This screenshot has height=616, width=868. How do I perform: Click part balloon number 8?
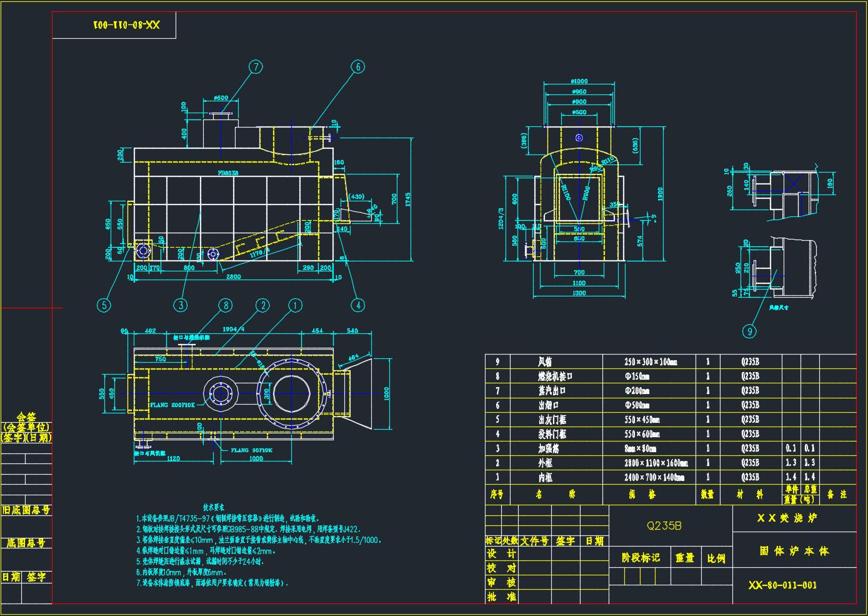[225, 305]
